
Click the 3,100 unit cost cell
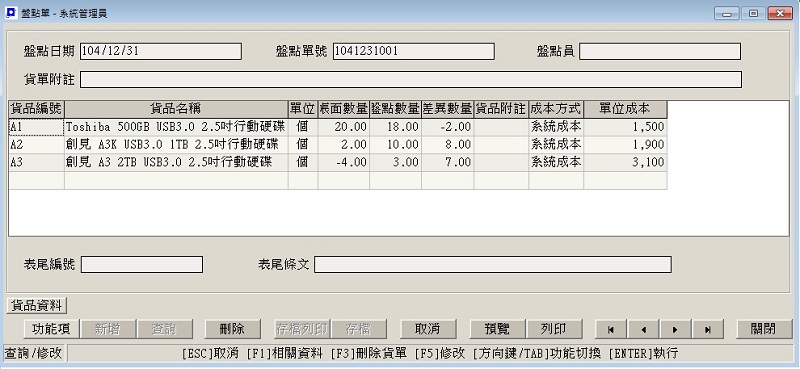pos(626,163)
